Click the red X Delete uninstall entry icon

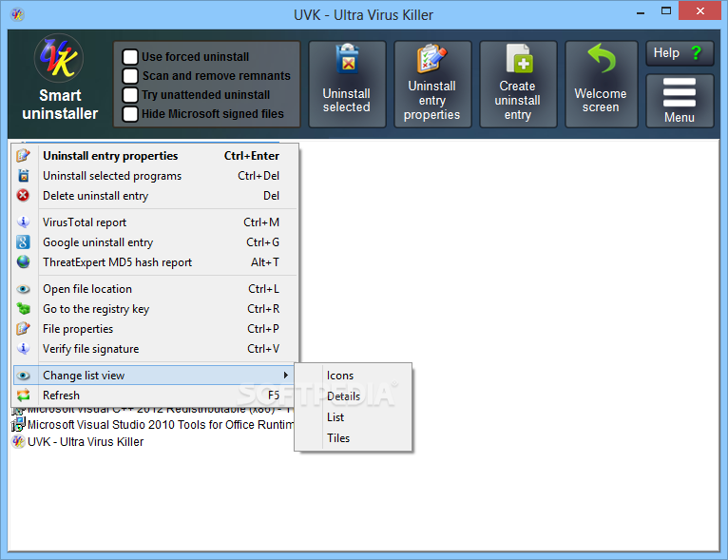point(23,196)
